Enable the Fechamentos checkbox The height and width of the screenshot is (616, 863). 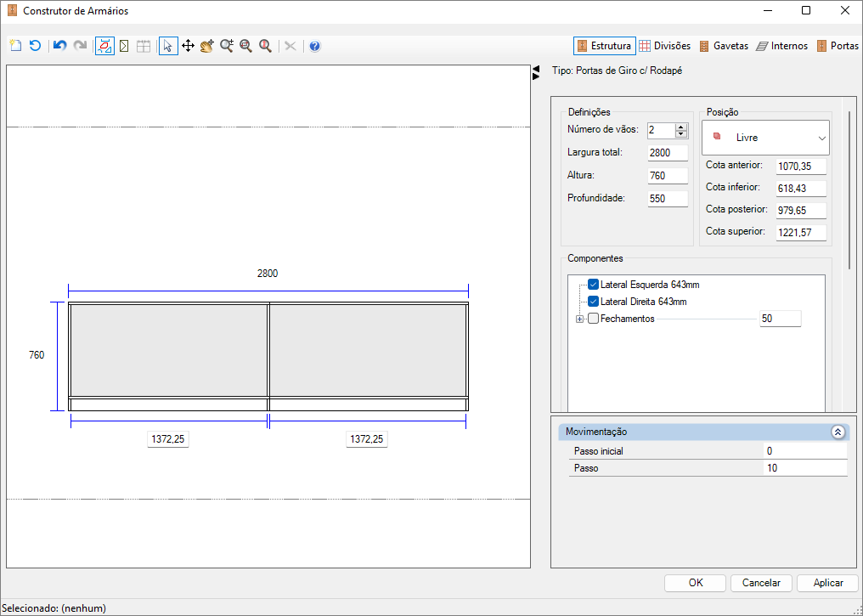tap(593, 319)
